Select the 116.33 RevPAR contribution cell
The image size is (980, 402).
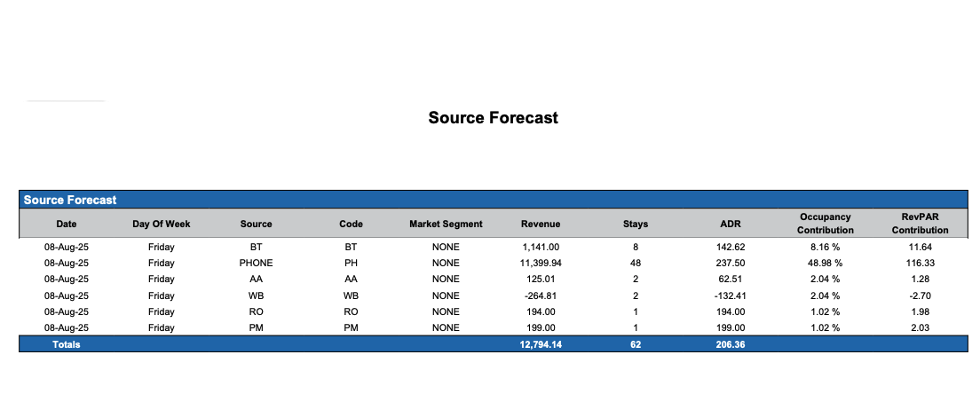tap(920, 263)
